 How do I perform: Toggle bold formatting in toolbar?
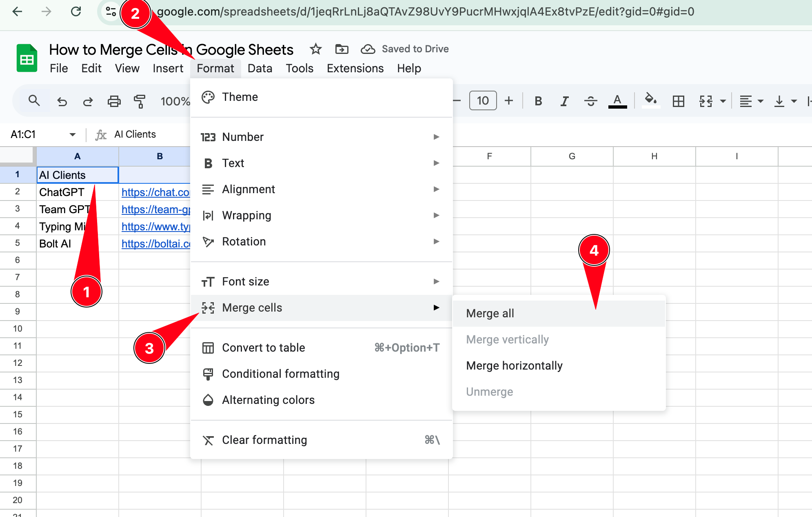coord(538,101)
